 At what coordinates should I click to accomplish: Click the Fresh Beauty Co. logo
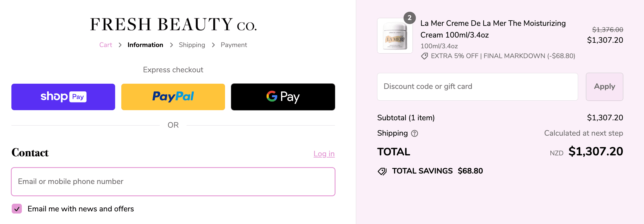point(173,25)
